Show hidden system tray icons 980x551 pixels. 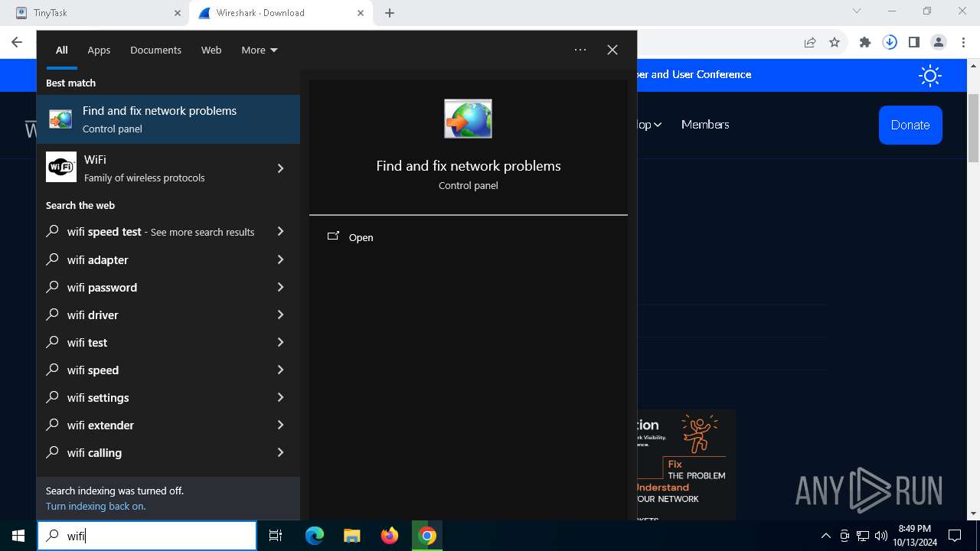[x=825, y=536]
